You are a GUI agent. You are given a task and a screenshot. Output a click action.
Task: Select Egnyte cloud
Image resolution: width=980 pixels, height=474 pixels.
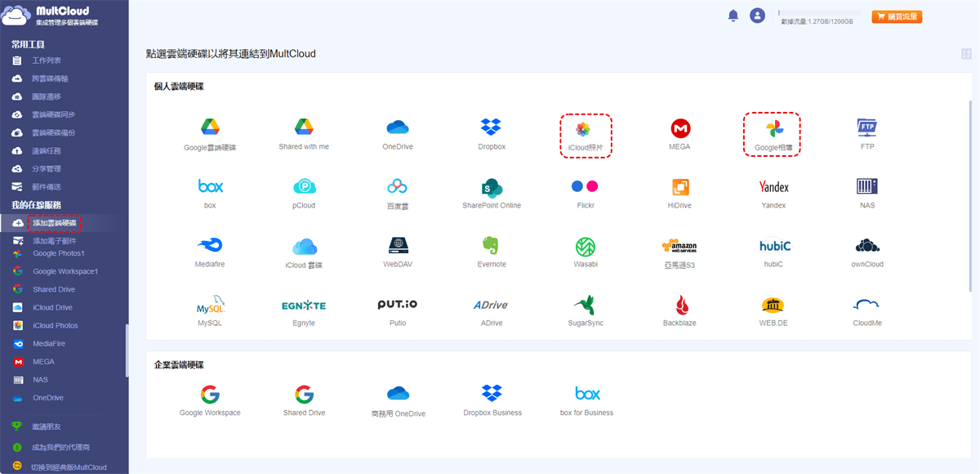(304, 305)
